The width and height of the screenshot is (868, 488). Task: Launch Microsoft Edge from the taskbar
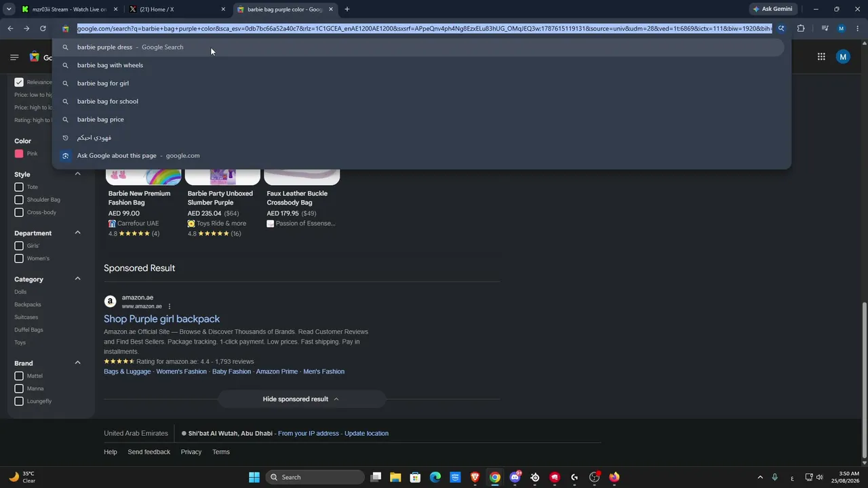[435, 477]
